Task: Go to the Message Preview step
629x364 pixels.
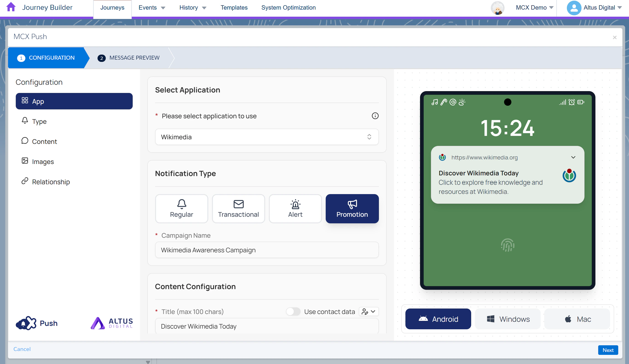Action: click(x=129, y=58)
